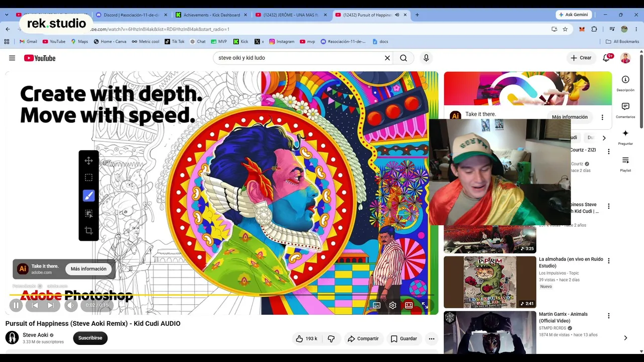Open the Steve Aoki channel name link
The height and width of the screenshot is (362, 644).
click(x=35, y=335)
